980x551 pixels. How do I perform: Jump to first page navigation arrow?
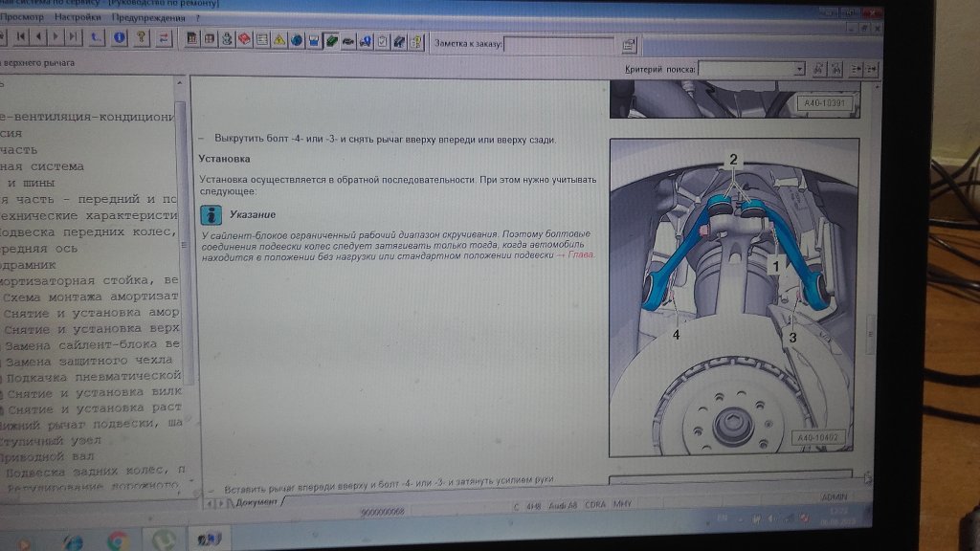21,36
